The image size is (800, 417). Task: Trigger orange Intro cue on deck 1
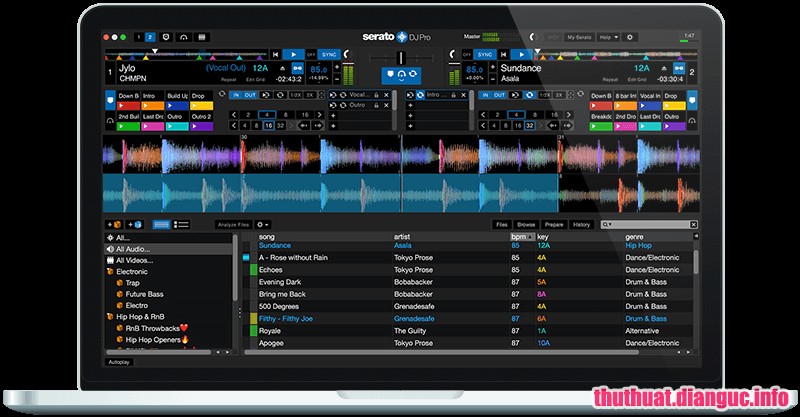tap(153, 106)
